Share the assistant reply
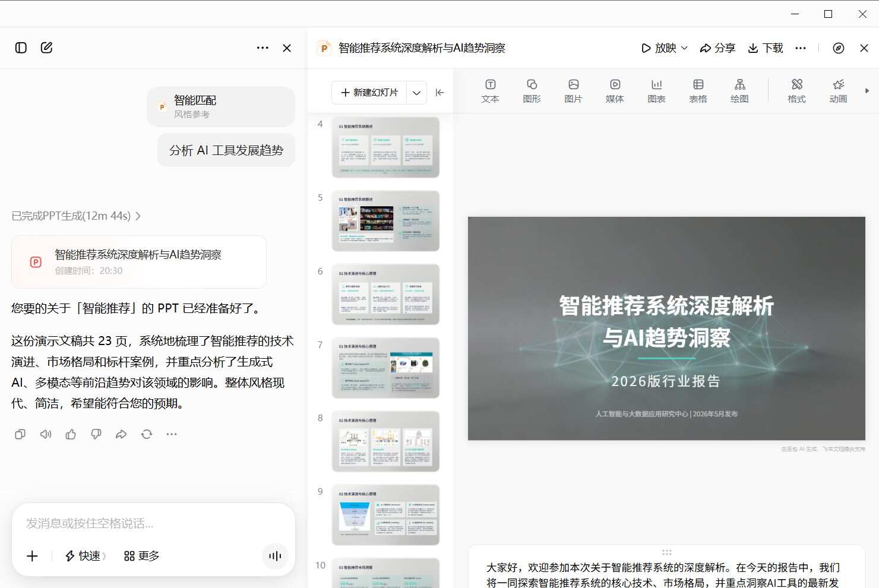The width and height of the screenshot is (879, 588). click(x=121, y=434)
